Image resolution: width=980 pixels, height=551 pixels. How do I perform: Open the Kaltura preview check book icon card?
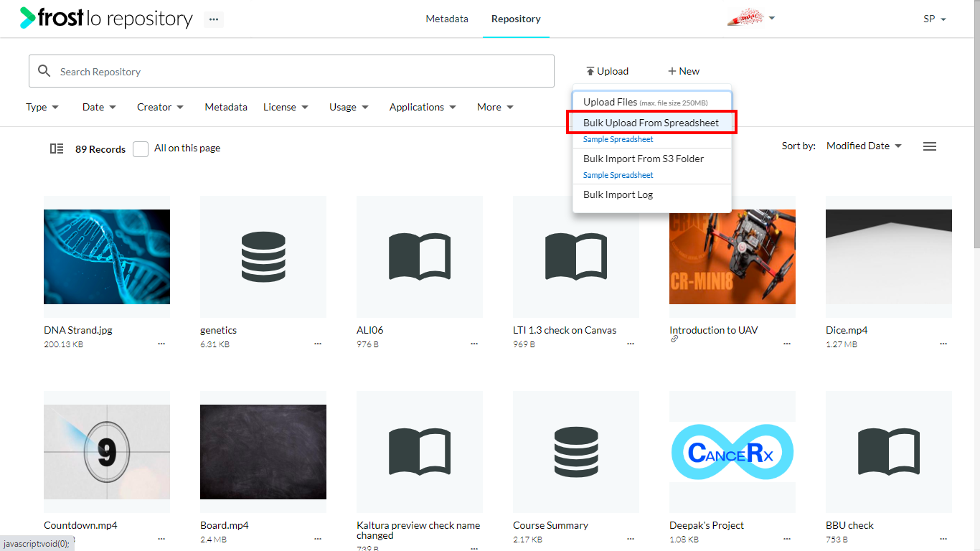click(420, 452)
